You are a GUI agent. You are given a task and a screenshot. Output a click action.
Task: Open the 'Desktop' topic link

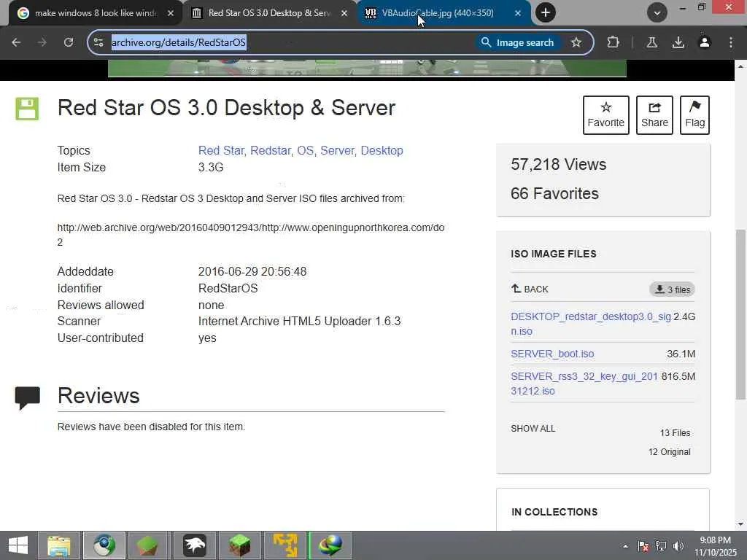pyautogui.click(x=382, y=150)
